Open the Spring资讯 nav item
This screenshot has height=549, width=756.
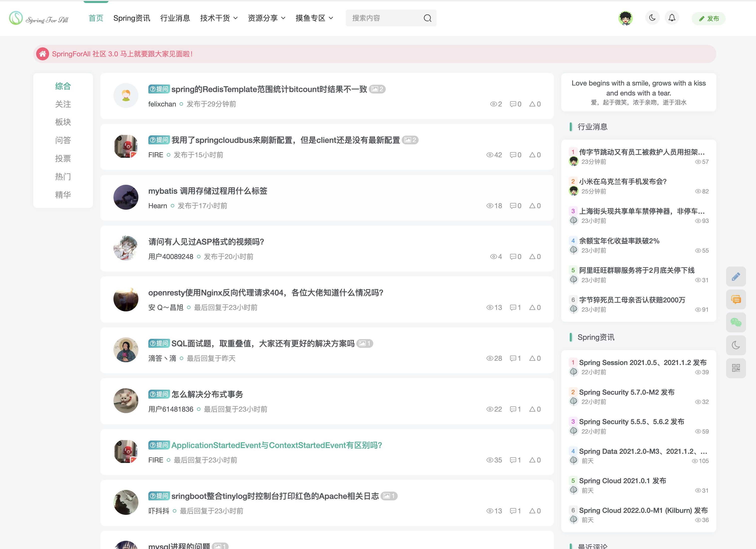pos(132,18)
